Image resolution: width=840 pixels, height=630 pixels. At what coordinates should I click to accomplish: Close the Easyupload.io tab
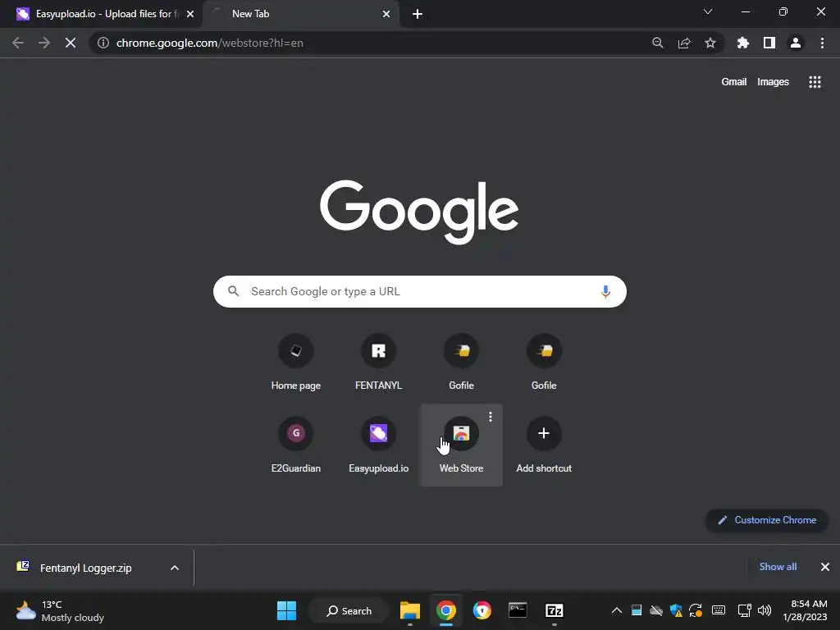[190, 14]
